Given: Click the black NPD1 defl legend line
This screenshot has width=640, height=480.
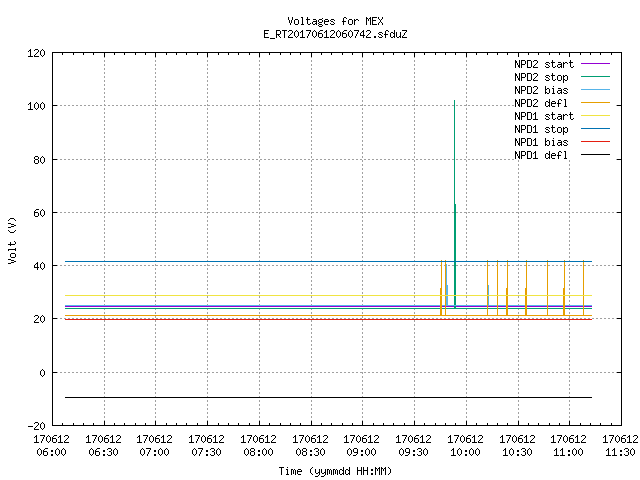Looking at the screenshot, I should [595, 155].
